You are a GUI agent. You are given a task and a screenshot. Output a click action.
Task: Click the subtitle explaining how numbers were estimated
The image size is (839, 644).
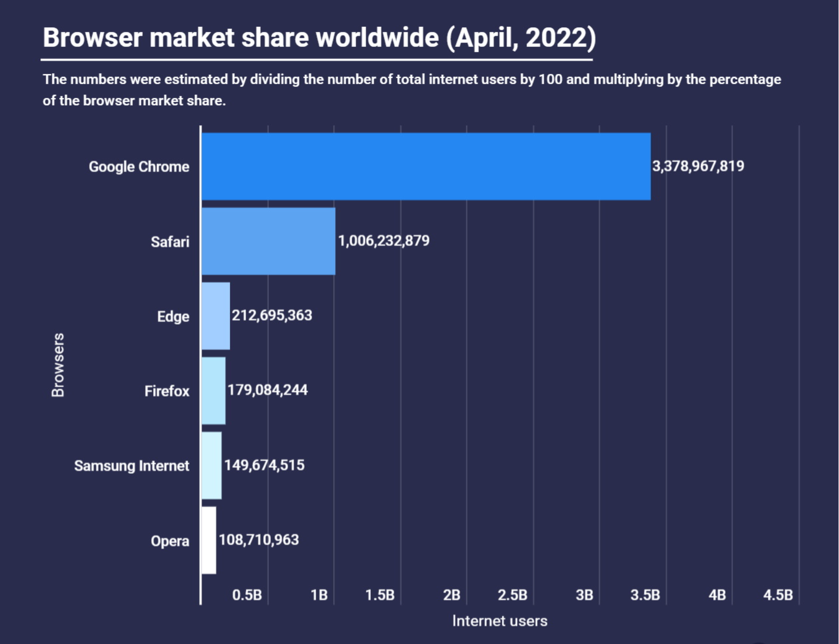pos(412,90)
